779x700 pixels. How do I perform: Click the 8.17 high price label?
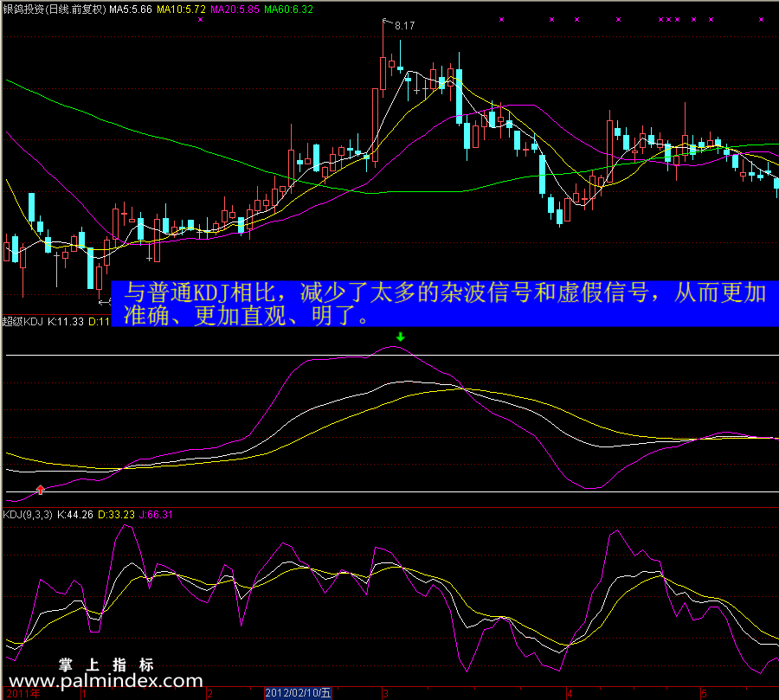coord(404,26)
